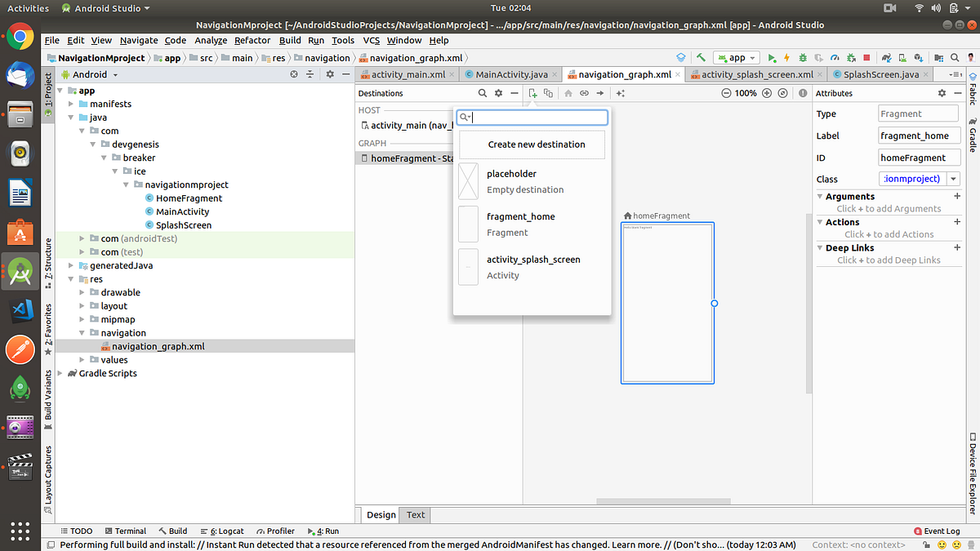Open the AVD Manager icon in the toolbar
The height and width of the screenshot is (551, 980).
pos(901,58)
